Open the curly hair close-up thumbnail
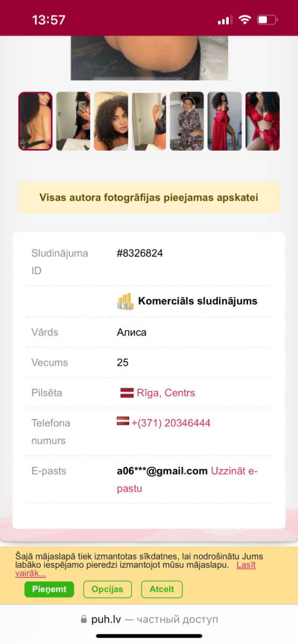The width and height of the screenshot is (298, 644). tap(111, 121)
